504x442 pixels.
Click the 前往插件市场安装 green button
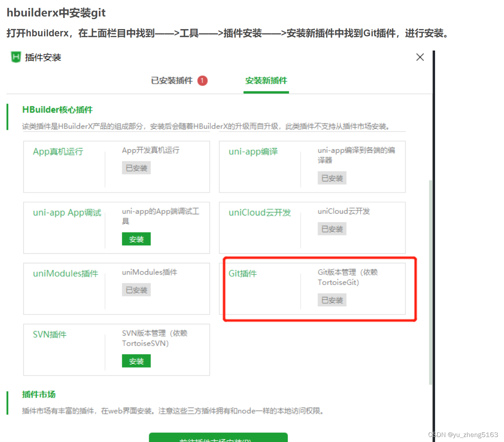(x=218, y=437)
